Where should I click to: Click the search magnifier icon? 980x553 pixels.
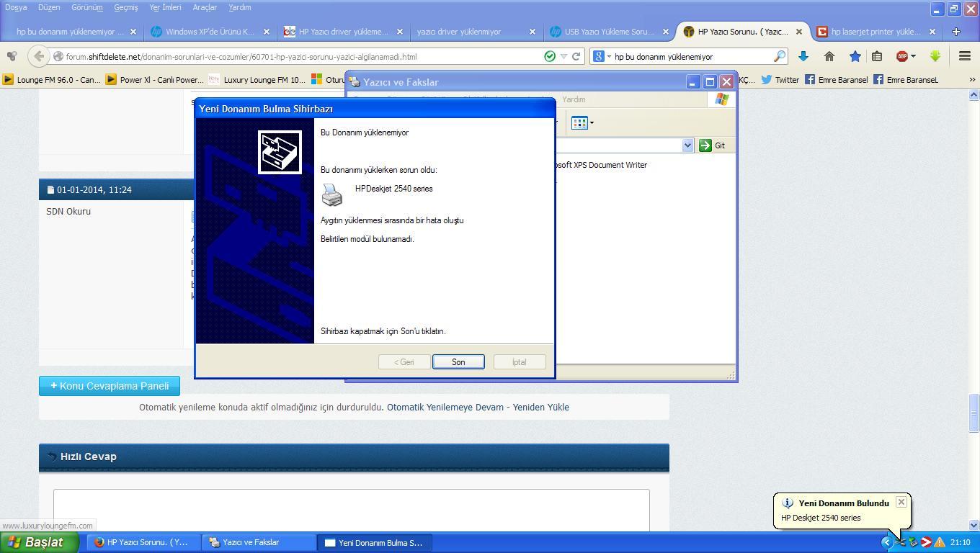pyautogui.click(x=779, y=56)
